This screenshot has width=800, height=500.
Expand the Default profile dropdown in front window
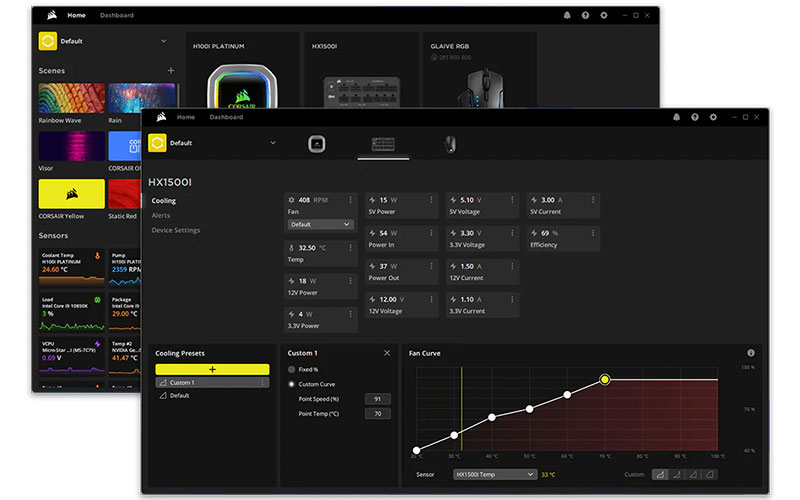273,143
